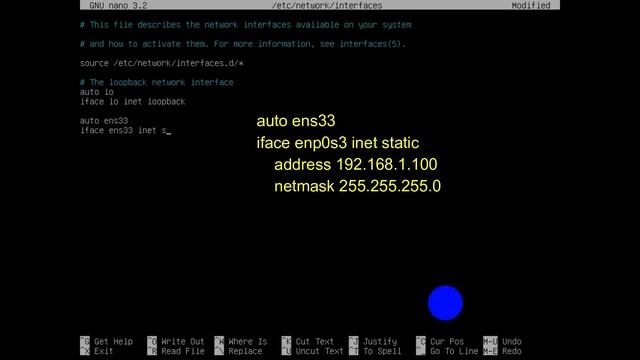Screen dimensions: 640x360
Task: Click the 'Modified' status in title bar
Action: (531, 5)
